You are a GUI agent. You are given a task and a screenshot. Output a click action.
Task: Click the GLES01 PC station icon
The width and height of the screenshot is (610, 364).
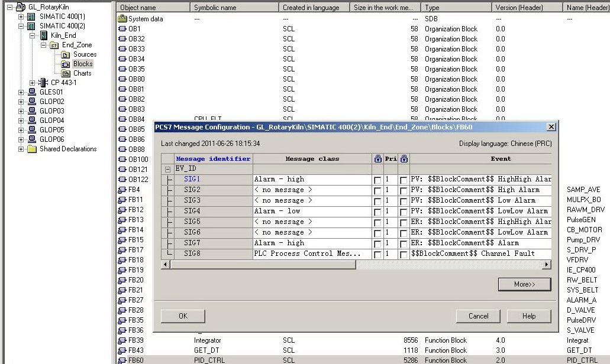coord(32,92)
